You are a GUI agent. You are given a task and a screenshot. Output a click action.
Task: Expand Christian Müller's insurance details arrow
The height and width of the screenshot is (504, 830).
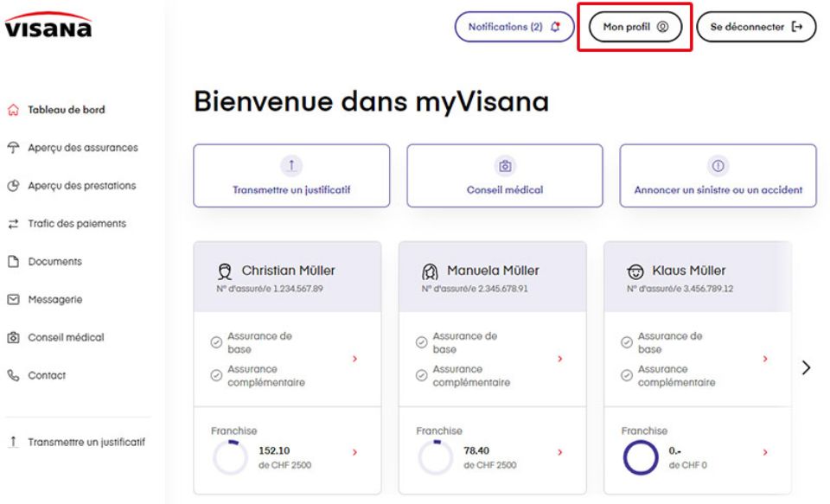tap(355, 359)
